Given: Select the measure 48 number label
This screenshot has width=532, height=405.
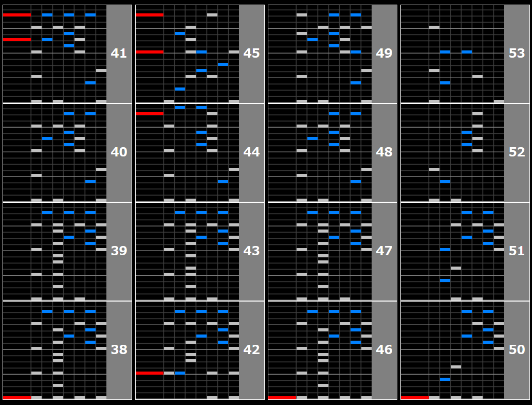Looking at the screenshot, I should point(384,152).
